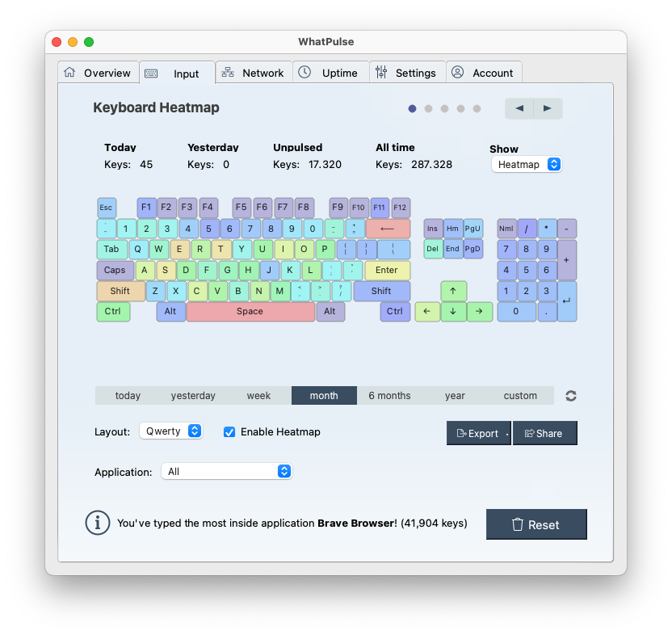The height and width of the screenshot is (635, 672).
Task: Export the keyboard heatmap
Action: tap(478, 433)
